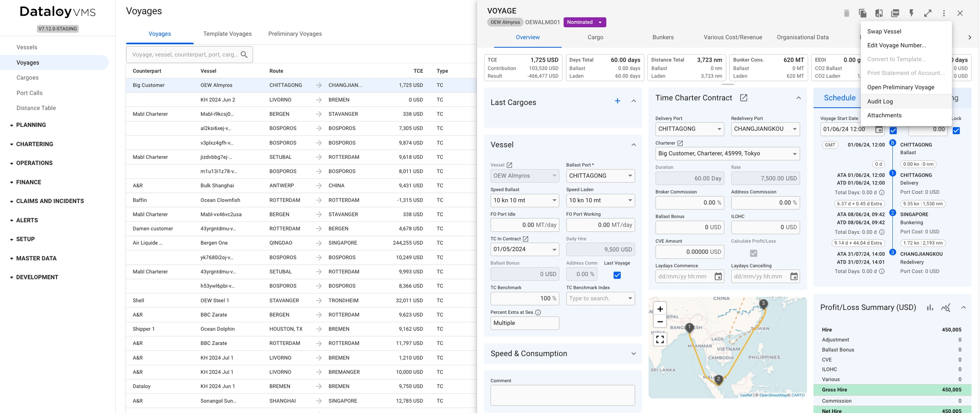Open Cargoes in the sidebar
Image resolution: width=980 pixels, height=413 pixels.
tap(28, 77)
